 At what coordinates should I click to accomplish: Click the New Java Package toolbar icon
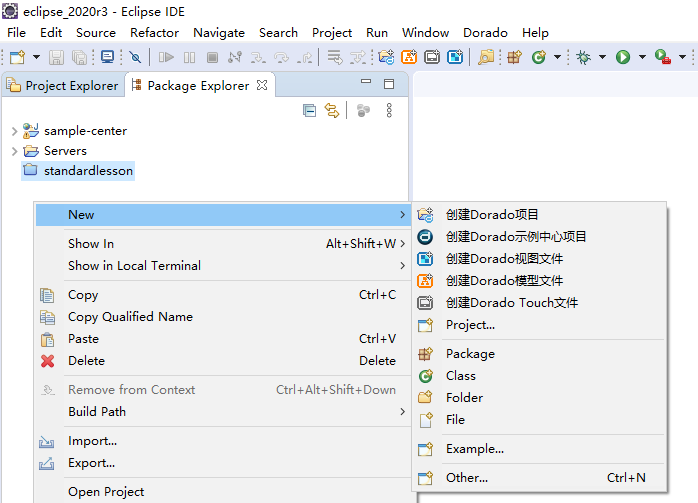(515, 57)
